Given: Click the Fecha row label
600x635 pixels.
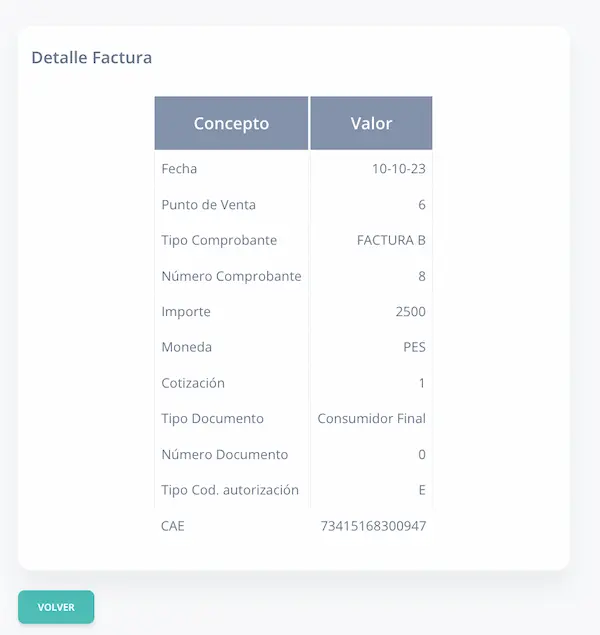Looking at the screenshot, I should 179,169.
